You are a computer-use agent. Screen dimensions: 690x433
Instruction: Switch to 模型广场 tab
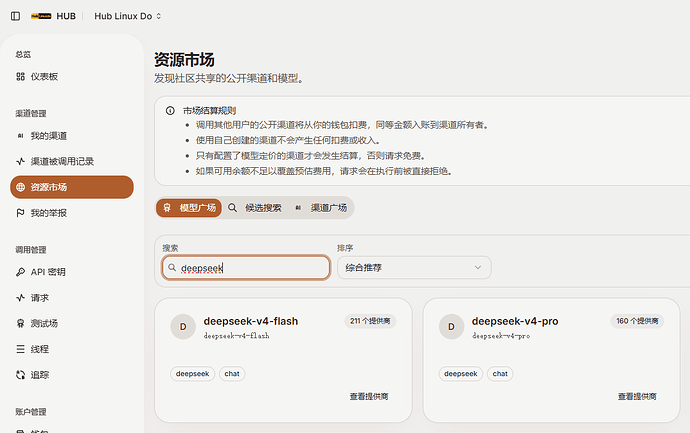[x=189, y=208]
